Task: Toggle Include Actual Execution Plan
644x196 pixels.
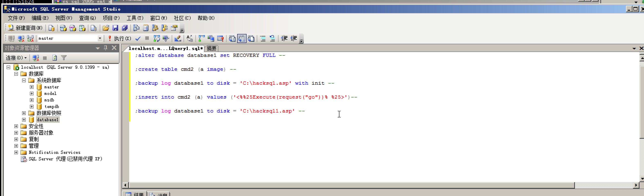Action: tap(202, 38)
